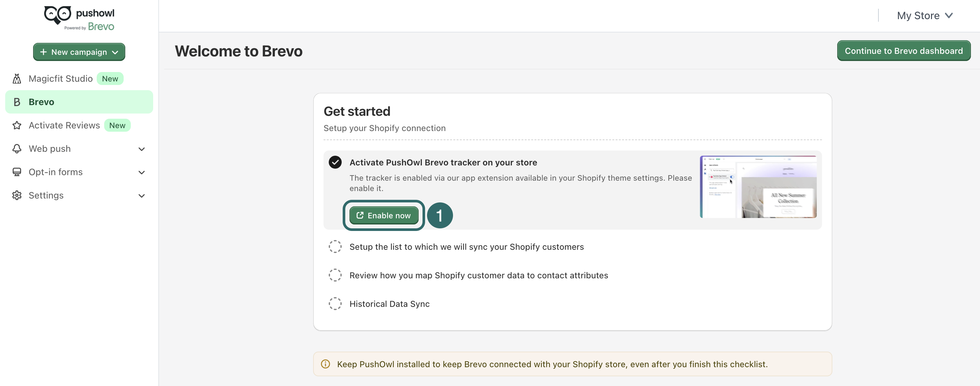
Task: Click the external link icon inside Enable now
Action: click(360, 215)
